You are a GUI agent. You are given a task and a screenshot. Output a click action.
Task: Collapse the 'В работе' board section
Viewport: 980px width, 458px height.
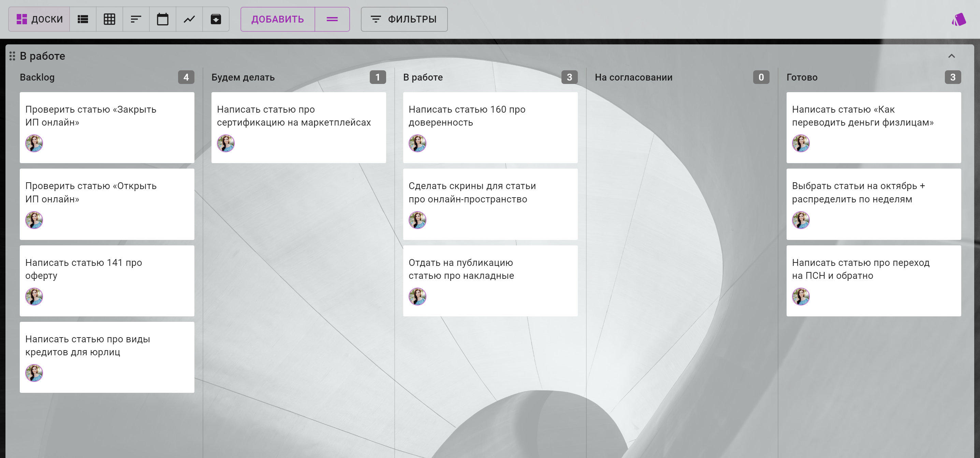click(x=951, y=56)
